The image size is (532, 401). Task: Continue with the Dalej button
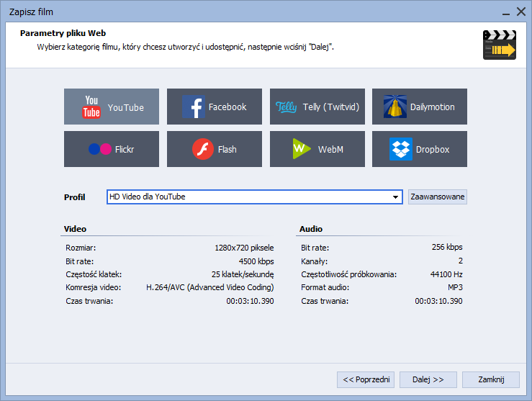click(x=428, y=379)
